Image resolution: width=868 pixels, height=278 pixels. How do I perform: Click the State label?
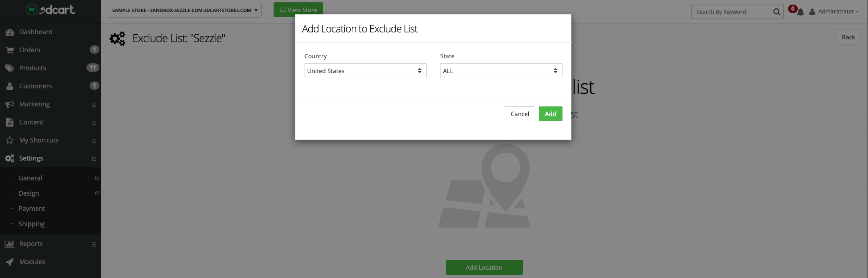[x=447, y=56]
